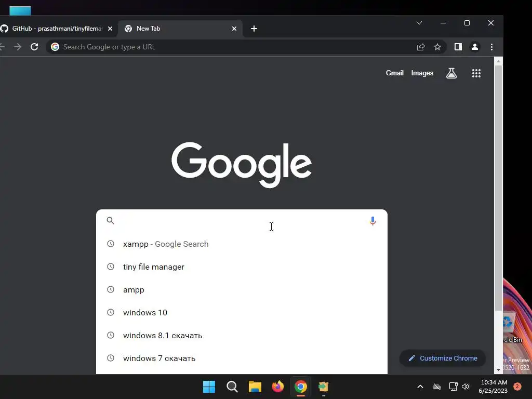Start voice search with the microphone
The image size is (532, 399).
pos(373,221)
